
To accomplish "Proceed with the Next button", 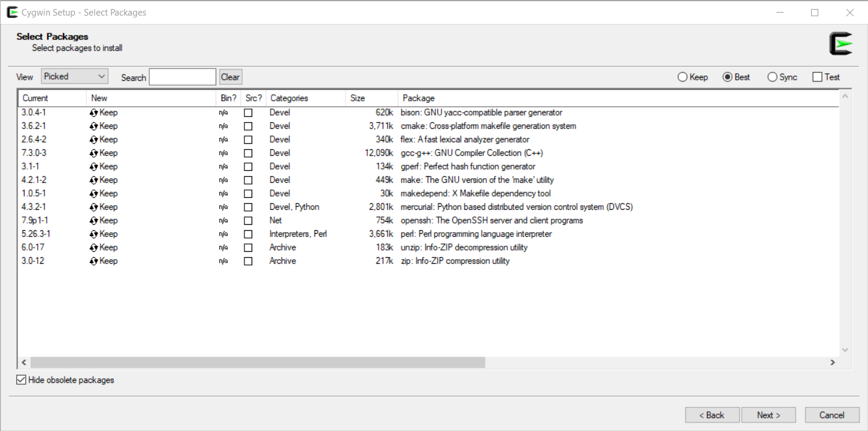I will click(769, 415).
